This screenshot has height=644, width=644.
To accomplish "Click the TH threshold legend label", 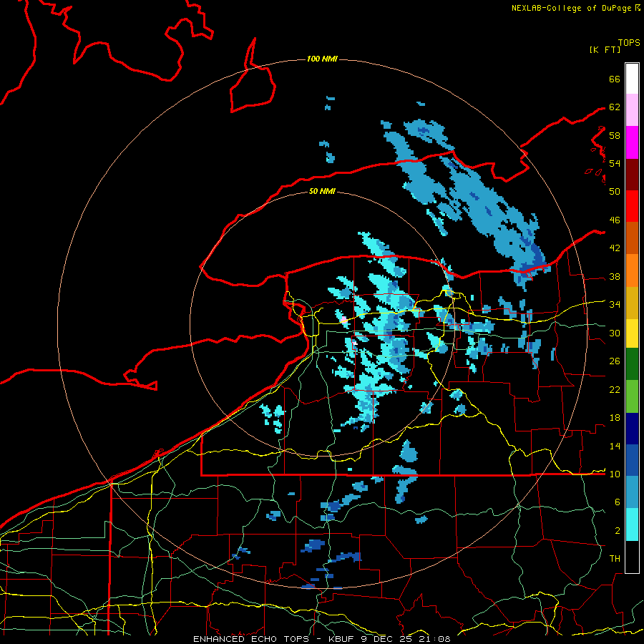I will (615, 559).
